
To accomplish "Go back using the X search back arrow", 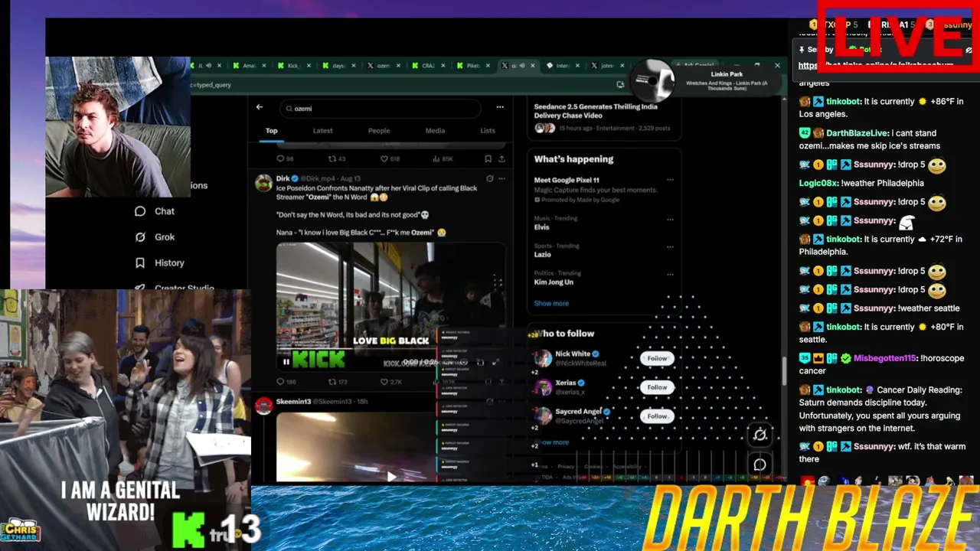I will (x=260, y=107).
